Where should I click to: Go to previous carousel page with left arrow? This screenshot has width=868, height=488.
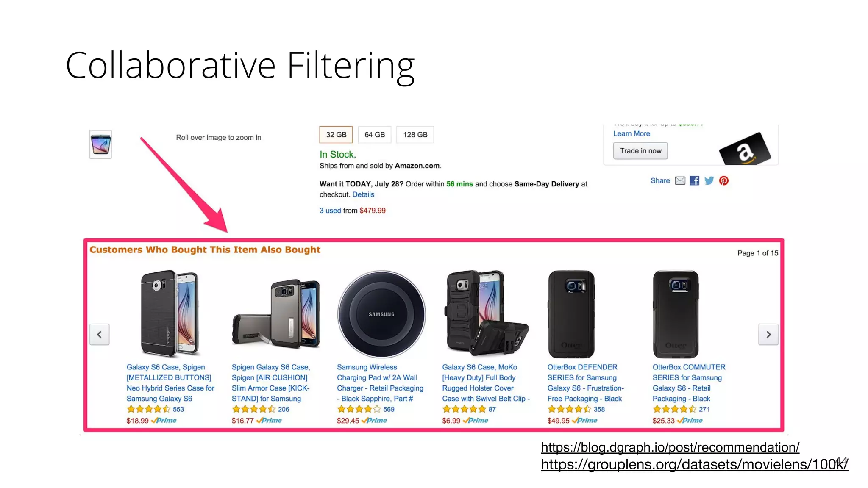pyautogui.click(x=100, y=334)
